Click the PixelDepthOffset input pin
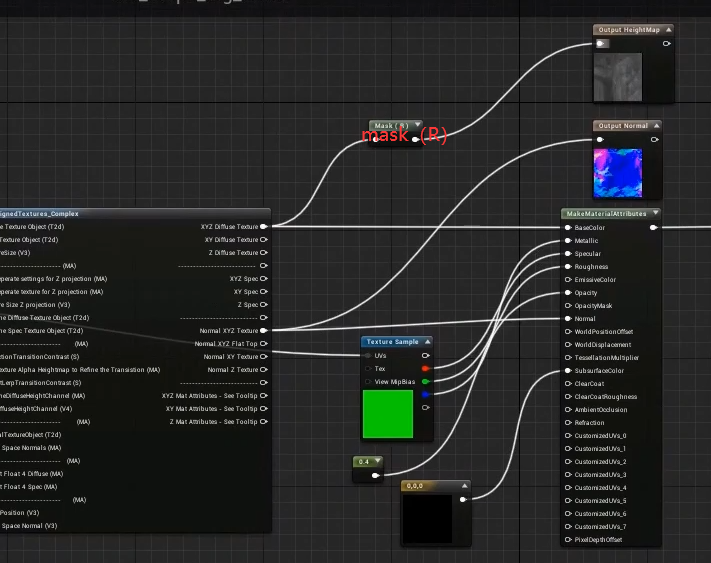This screenshot has height=563, width=711. 567,539
